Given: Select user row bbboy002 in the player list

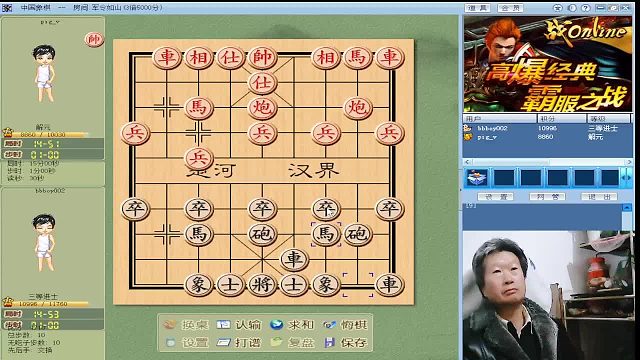Looking at the screenshot, I should pos(547,128).
